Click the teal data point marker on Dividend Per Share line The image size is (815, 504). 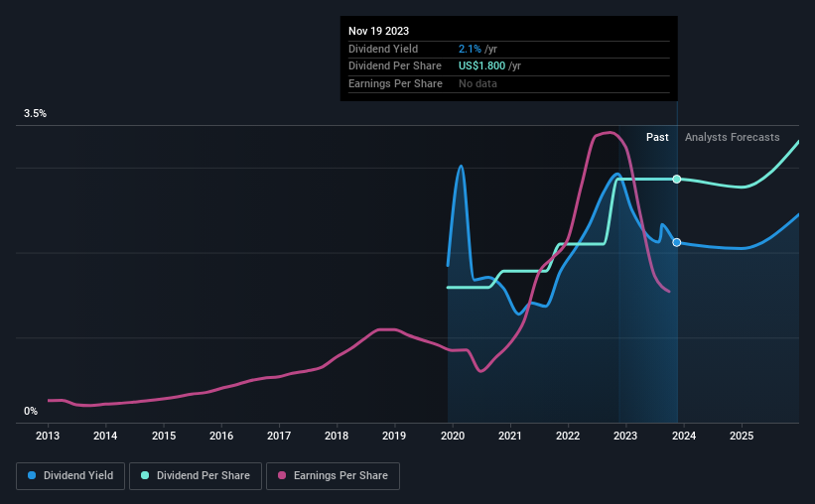tap(677, 180)
